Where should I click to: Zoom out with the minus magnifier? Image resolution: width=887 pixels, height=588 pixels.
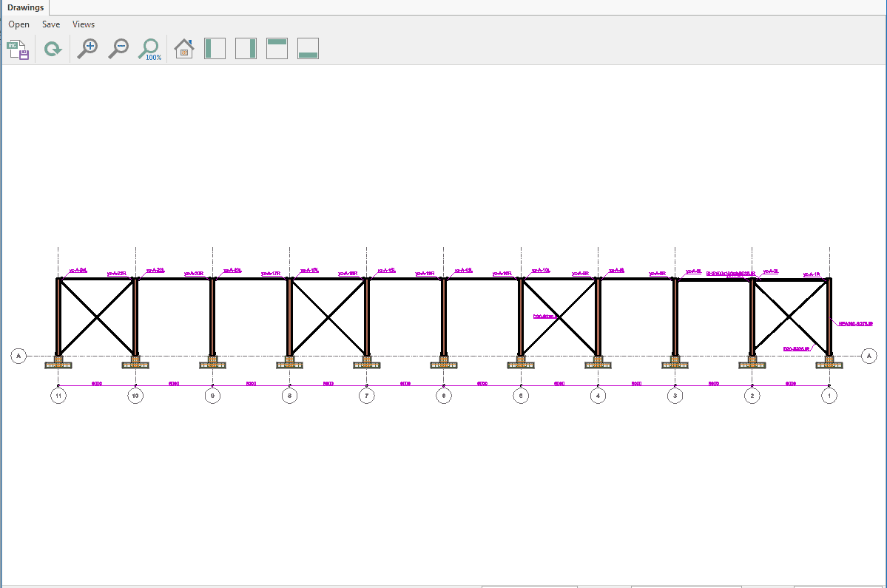(118, 49)
